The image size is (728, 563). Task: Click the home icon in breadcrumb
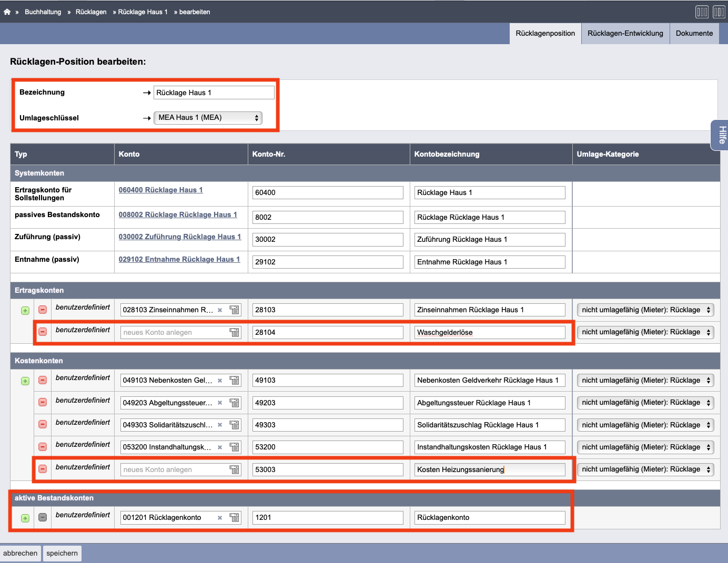[7, 12]
